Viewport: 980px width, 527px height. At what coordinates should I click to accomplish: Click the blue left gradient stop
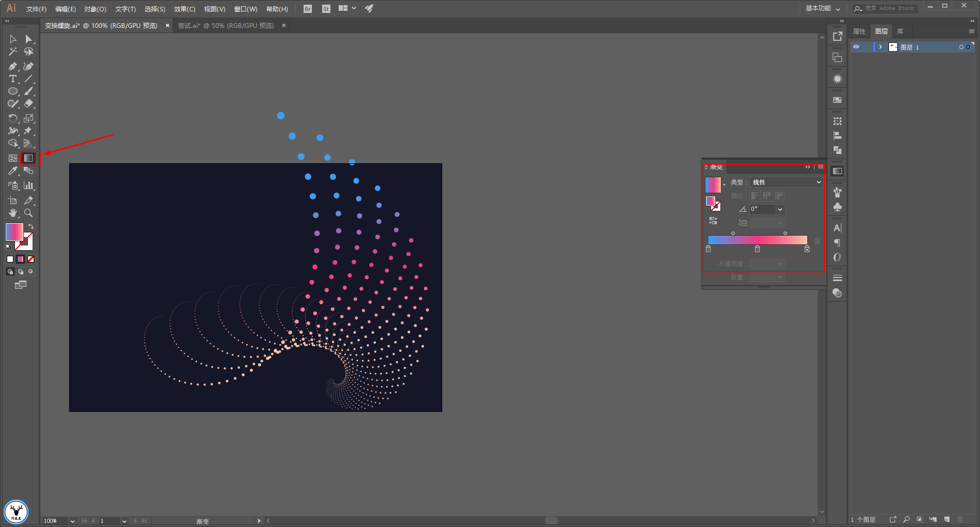(x=708, y=249)
